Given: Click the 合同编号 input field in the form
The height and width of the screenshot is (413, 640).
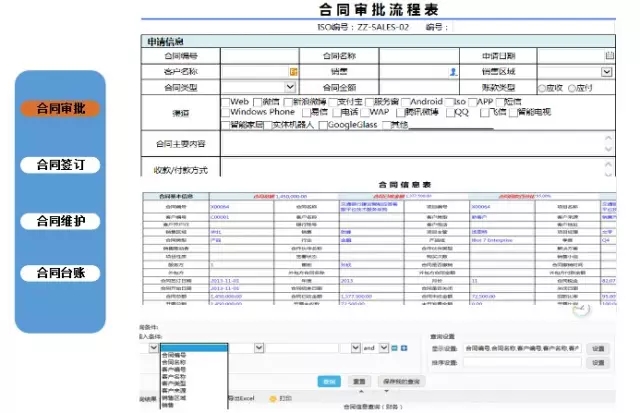Looking at the screenshot, I should pyautogui.click(x=260, y=56).
